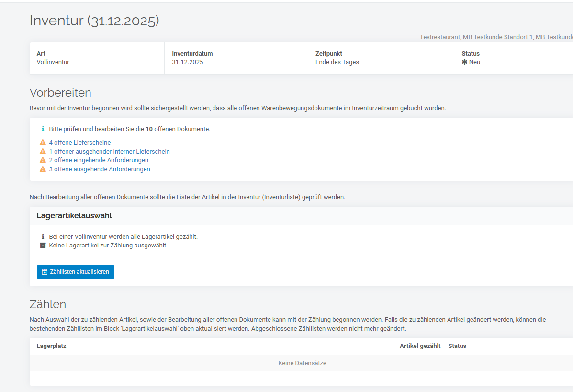573x392 pixels.
Task: Click warning icon beside eingehende Anforderungen
Action: [43, 160]
